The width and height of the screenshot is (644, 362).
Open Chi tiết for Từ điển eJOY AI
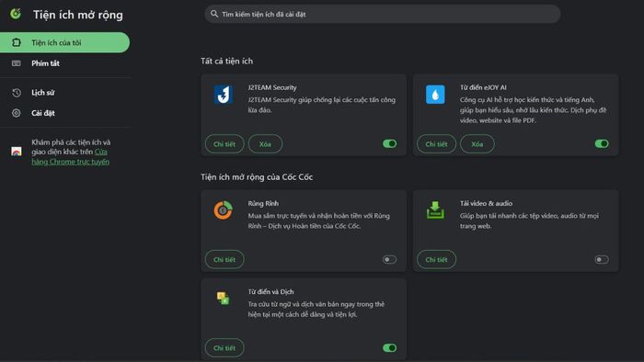(x=436, y=144)
